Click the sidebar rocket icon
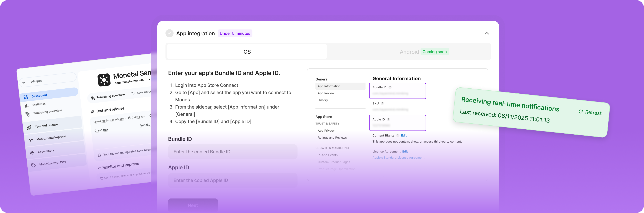 coord(29,127)
